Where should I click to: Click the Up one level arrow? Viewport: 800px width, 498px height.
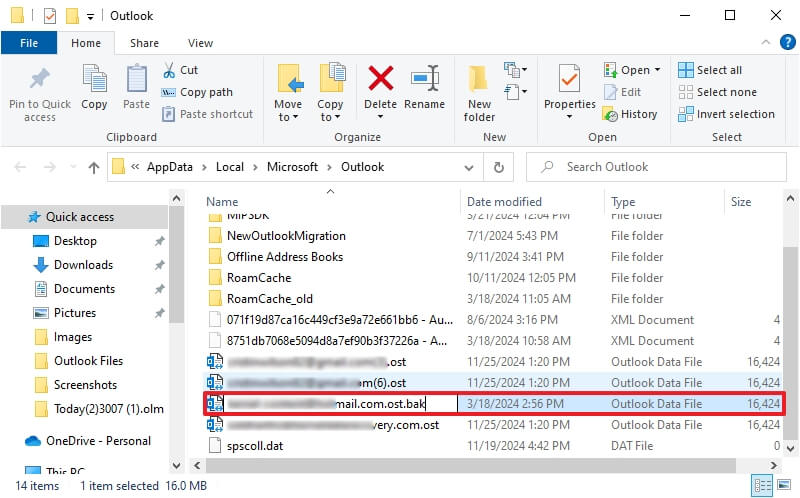pyautogui.click(x=93, y=167)
